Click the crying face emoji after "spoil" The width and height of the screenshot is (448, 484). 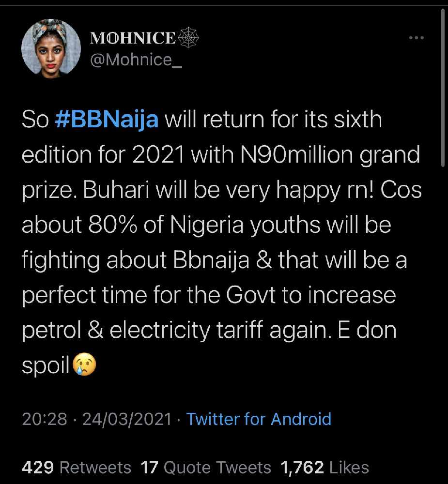pyautogui.click(x=84, y=365)
